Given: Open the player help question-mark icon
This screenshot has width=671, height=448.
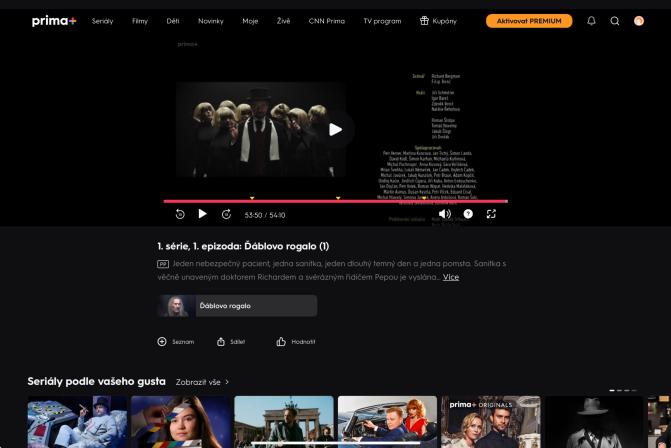Looking at the screenshot, I should [x=468, y=214].
